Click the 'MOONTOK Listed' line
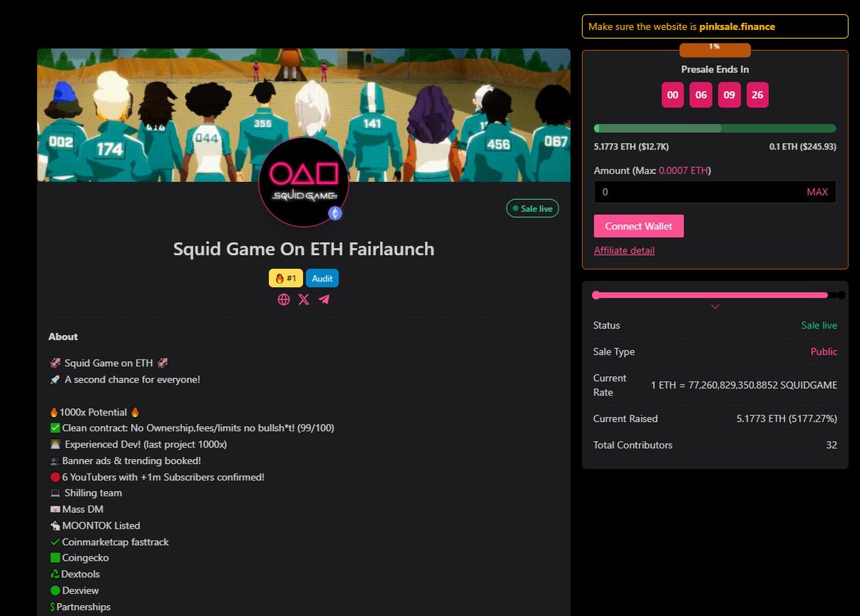Viewport: 860px width, 616px height. pos(95,526)
